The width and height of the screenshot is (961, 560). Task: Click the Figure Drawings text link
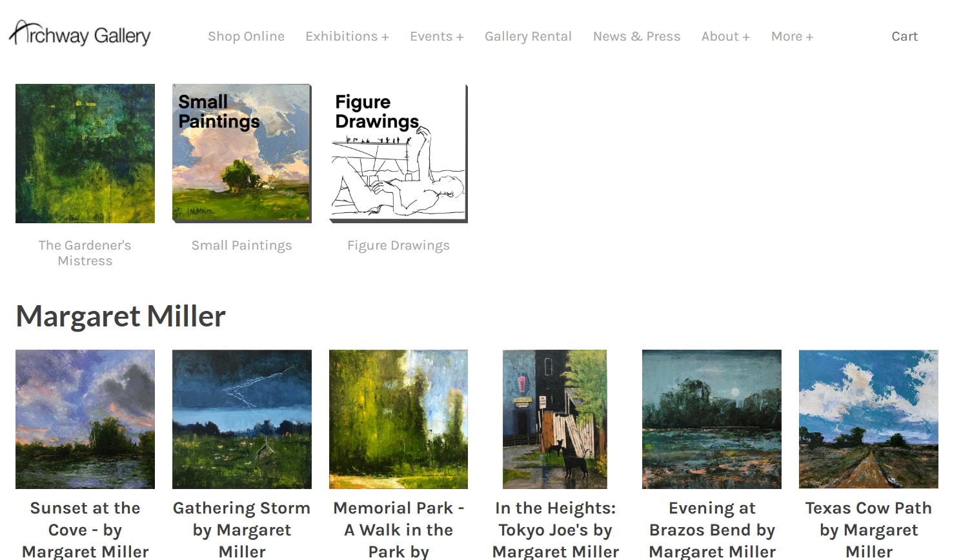(x=399, y=245)
